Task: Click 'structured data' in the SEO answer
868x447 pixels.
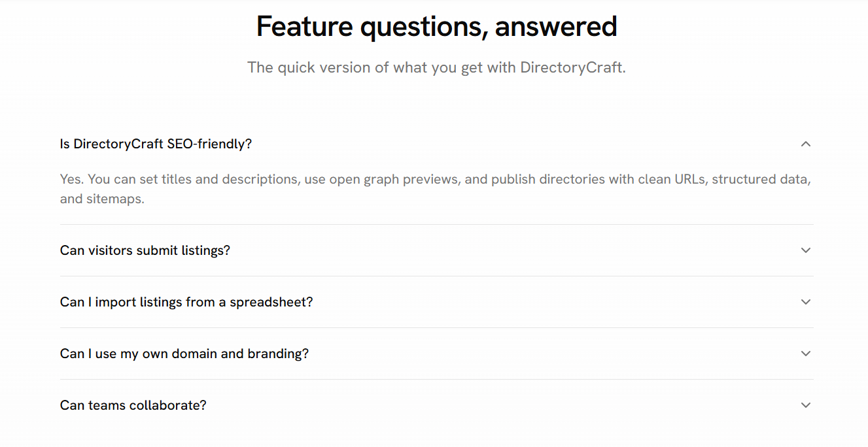Action: (x=761, y=179)
